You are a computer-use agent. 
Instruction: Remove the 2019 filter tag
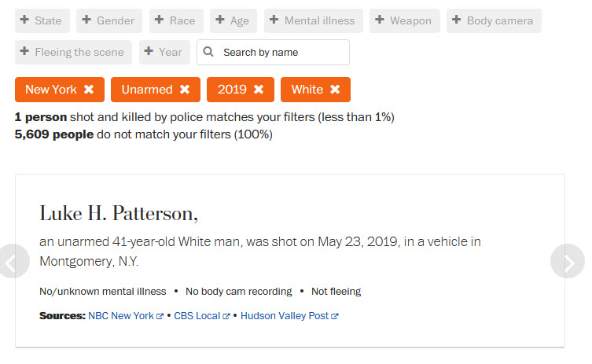tap(259, 90)
